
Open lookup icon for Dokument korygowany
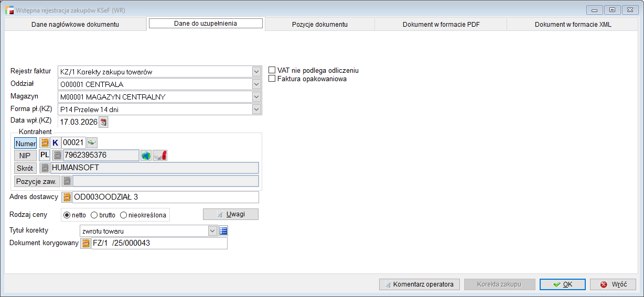click(85, 244)
